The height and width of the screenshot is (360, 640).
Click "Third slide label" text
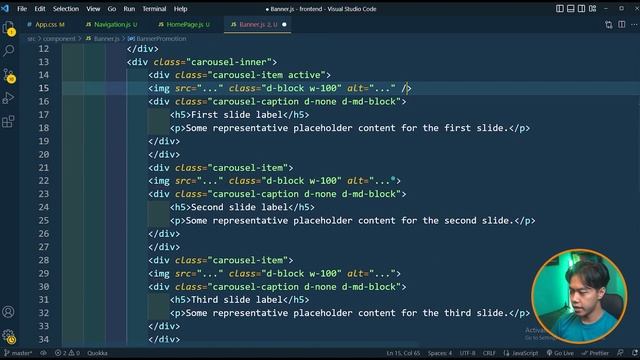click(x=237, y=300)
